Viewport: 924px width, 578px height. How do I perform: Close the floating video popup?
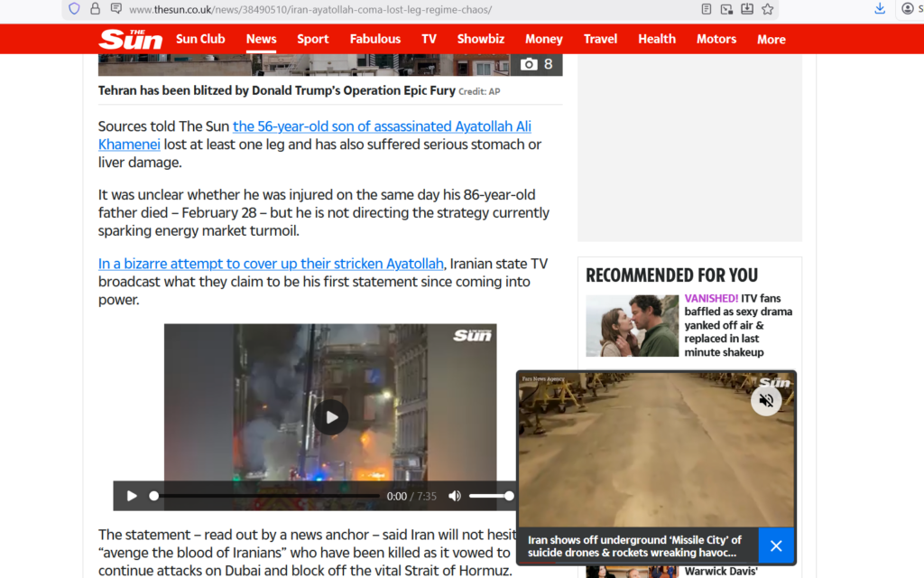tap(776, 545)
